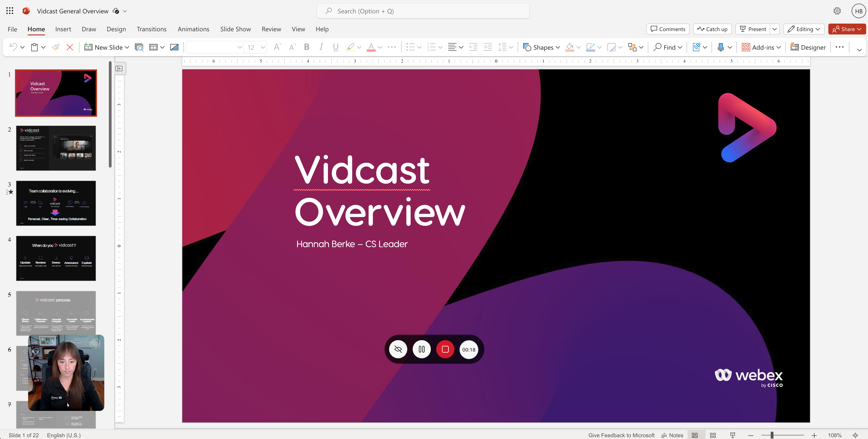Open the File menu
868x439 pixels.
12,29
